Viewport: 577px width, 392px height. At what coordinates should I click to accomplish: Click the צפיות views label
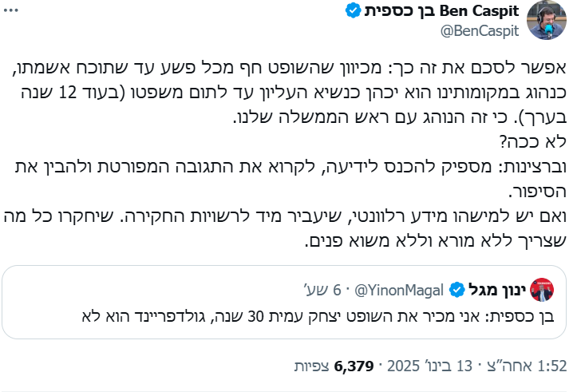[312, 366]
